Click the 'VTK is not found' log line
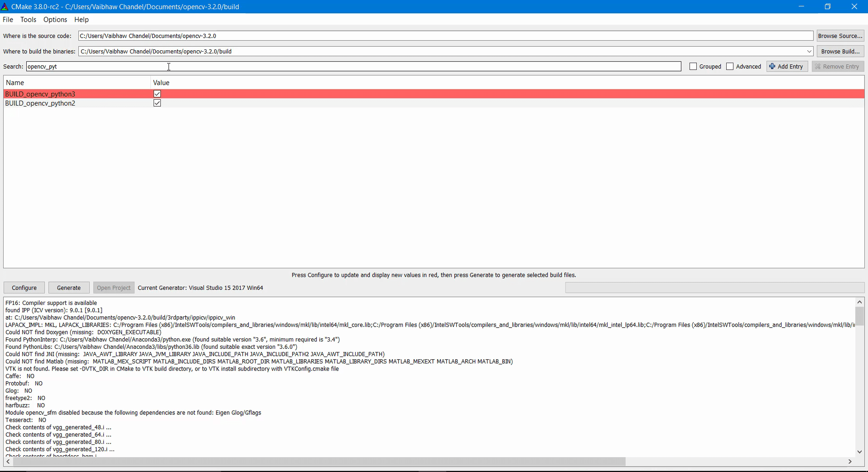This screenshot has height=472, width=868. pos(172,369)
